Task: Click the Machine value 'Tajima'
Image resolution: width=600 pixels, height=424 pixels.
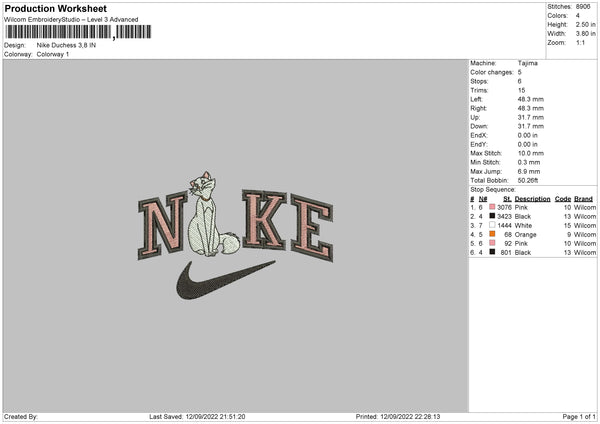Action: 527,63
